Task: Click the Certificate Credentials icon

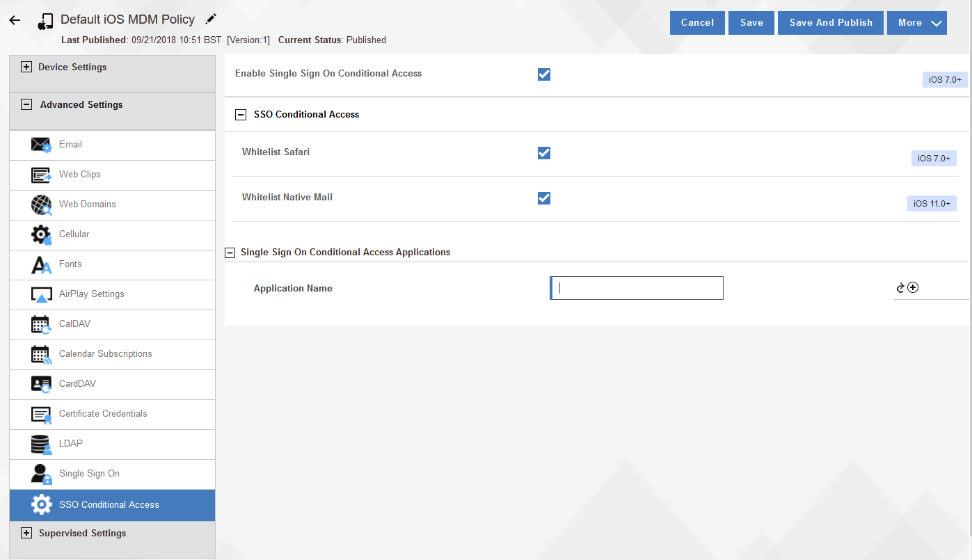Action: coord(41,414)
